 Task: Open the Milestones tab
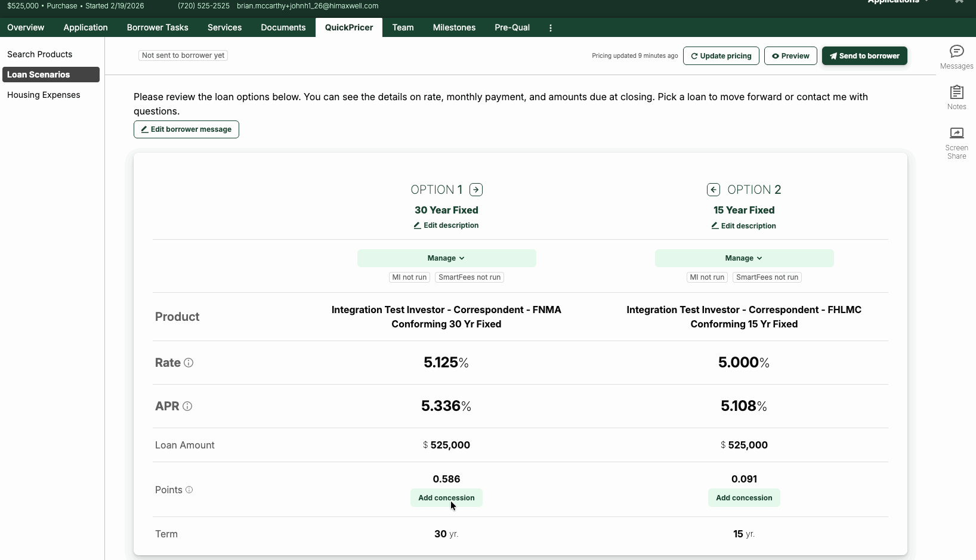454,27
